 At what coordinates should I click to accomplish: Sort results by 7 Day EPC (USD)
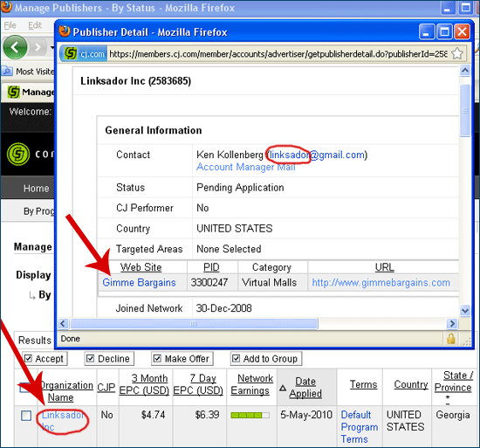(x=198, y=384)
